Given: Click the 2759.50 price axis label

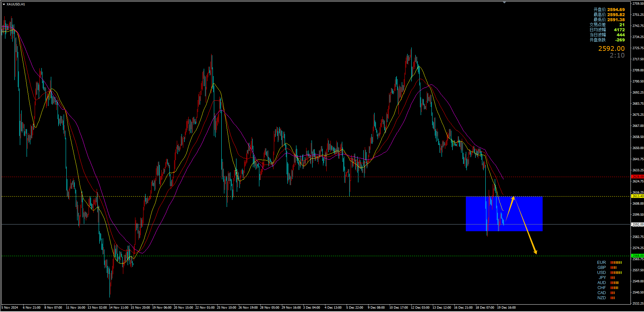Looking at the screenshot, I should pos(638,4).
